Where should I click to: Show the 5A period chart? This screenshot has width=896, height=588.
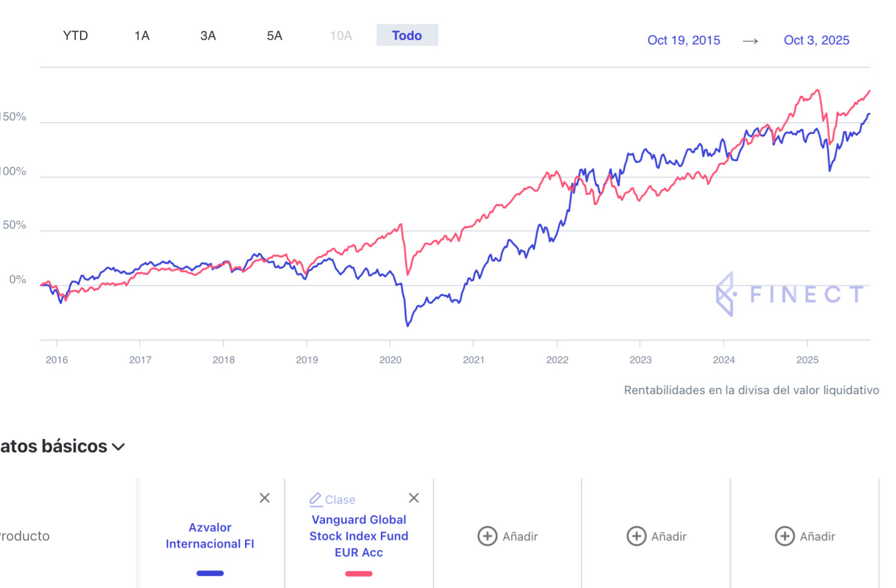click(x=275, y=36)
